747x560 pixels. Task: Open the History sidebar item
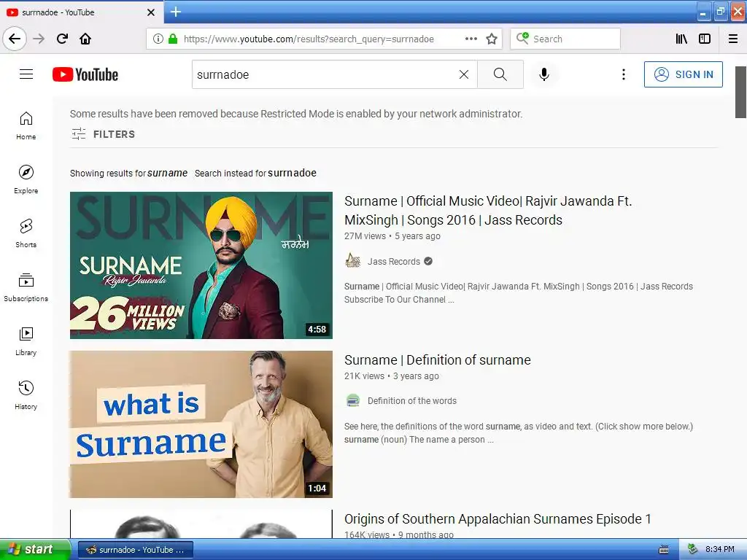26,395
